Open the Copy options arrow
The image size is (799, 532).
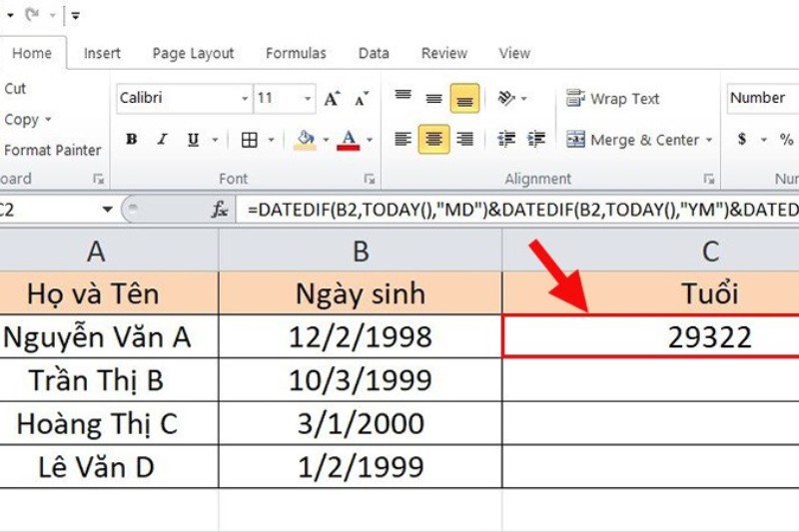(x=48, y=120)
